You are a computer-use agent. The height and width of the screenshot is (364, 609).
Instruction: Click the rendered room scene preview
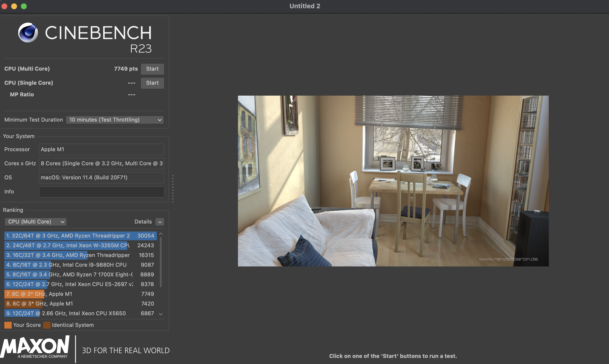coord(393,181)
